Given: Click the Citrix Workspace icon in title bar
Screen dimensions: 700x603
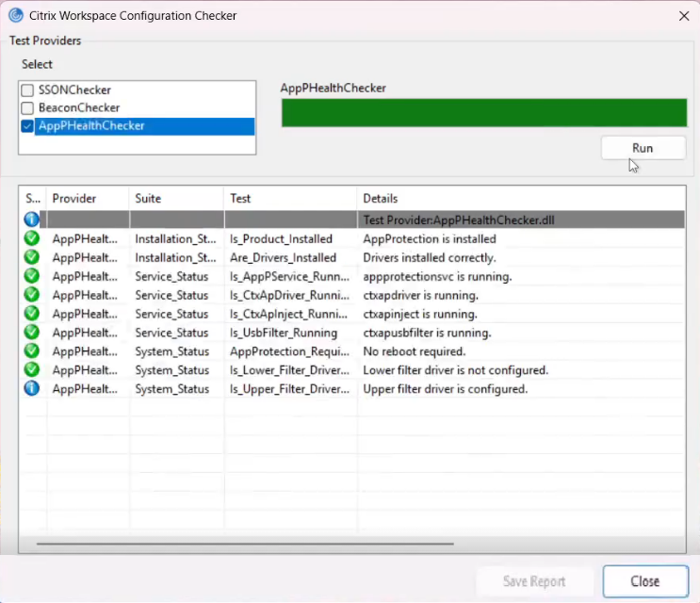Looking at the screenshot, I should pos(15,15).
